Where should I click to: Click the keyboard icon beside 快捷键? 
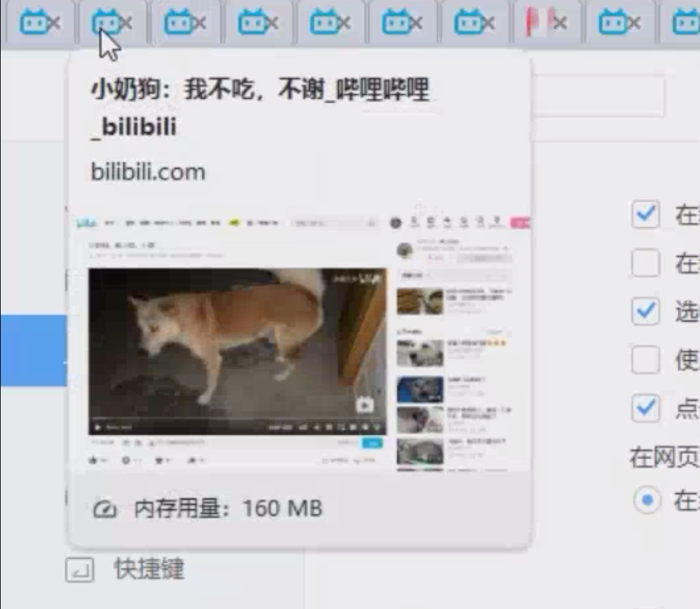(79, 570)
